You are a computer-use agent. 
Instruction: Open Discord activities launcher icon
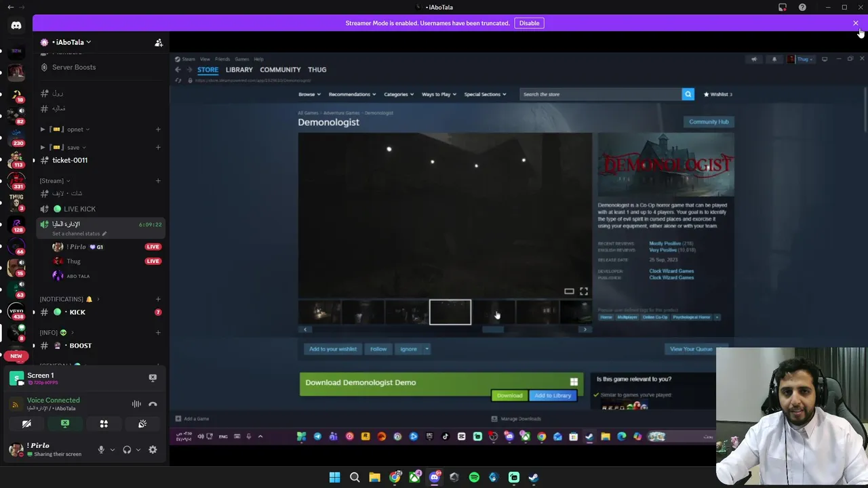[104, 424]
